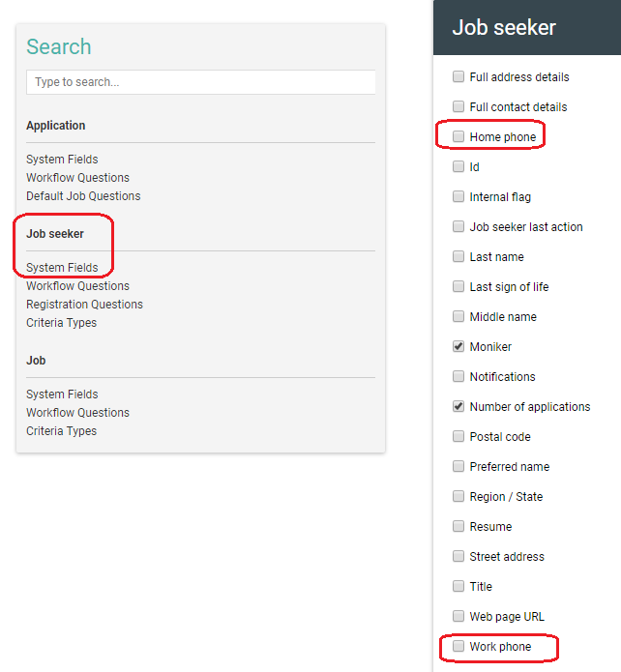Check the Home phone checkbox

(458, 136)
